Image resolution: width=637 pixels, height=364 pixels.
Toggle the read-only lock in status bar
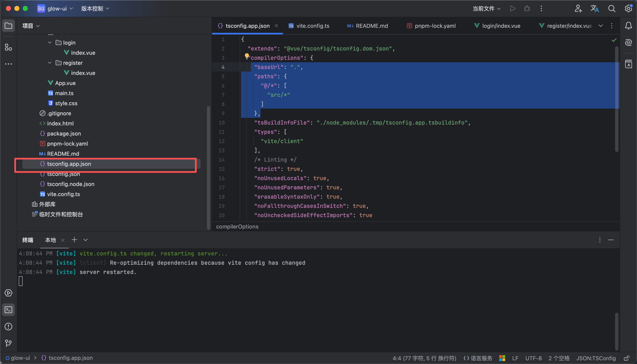pos(627,358)
